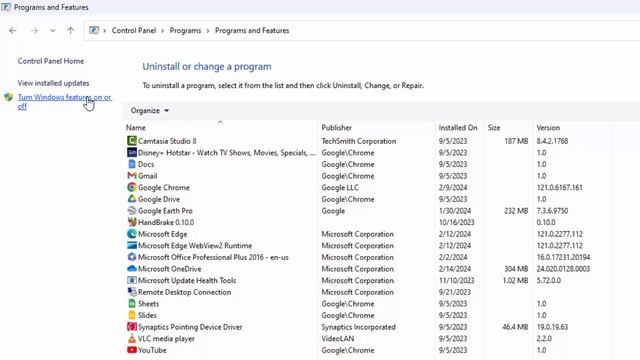Viewport: 640px width, 360px height.
Task: Open Control Panel Home link
Action: pyautogui.click(x=51, y=61)
